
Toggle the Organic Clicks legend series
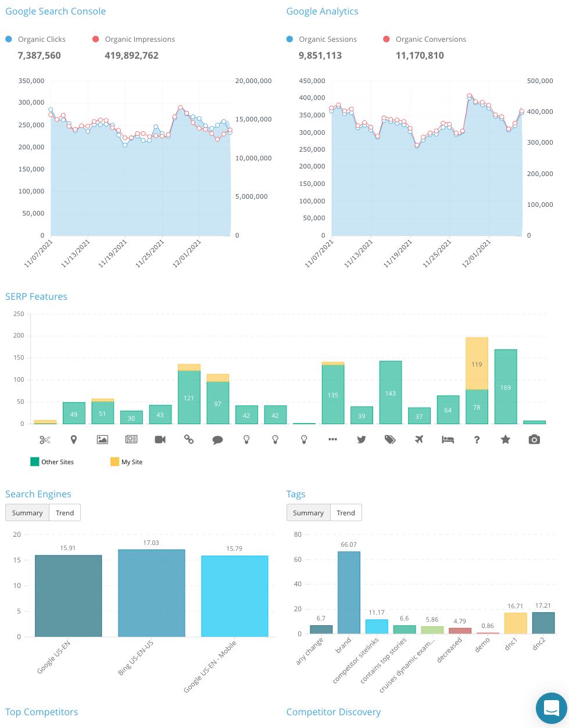(x=41, y=40)
